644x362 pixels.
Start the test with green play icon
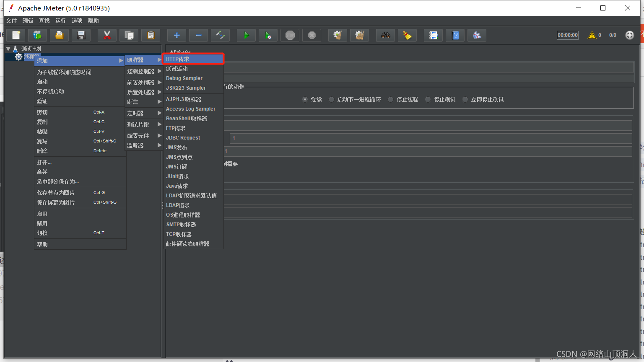[x=247, y=36]
